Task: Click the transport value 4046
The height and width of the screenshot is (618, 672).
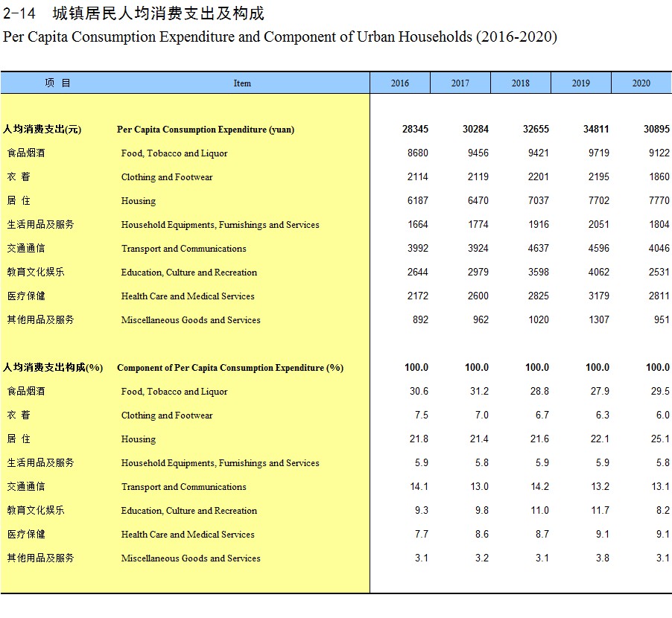Action: pos(659,249)
